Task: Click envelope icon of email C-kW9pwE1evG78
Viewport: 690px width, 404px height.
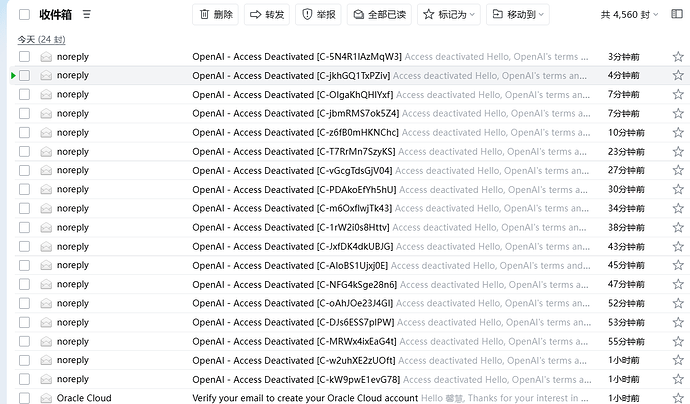Action: point(46,379)
